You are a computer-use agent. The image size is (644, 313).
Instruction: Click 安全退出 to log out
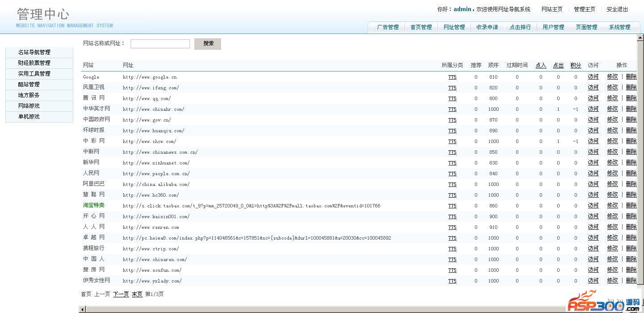[617, 9]
